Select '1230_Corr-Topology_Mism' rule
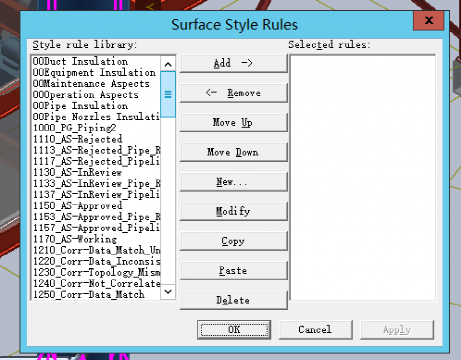Image resolution: width=461 pixels, height=360 pixels. point(95,272)
